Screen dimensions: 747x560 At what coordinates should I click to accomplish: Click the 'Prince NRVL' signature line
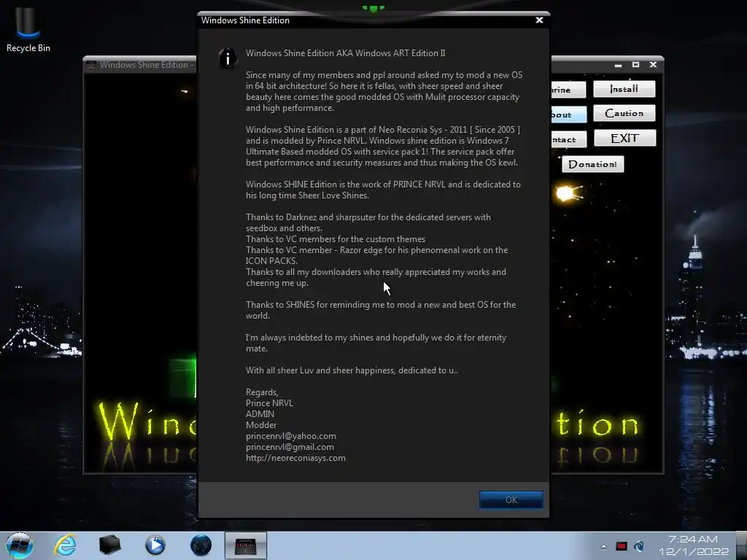(x=269, y=402)
